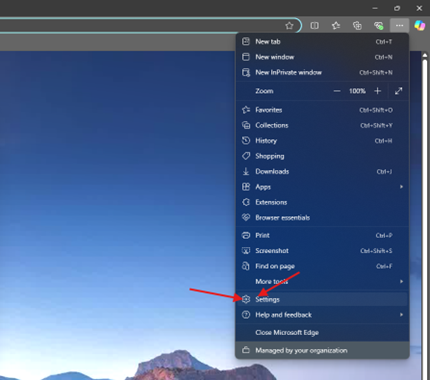Open Split screen toolbar icon

(x=314, y=26)
